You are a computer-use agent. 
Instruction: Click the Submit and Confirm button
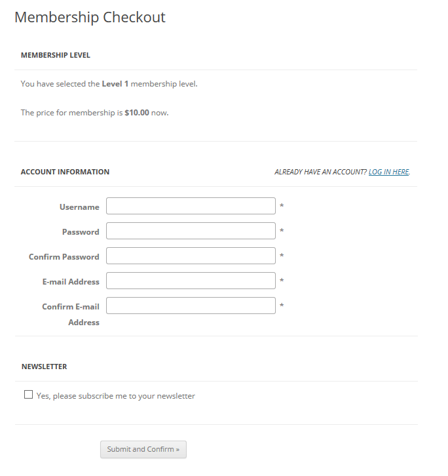click(143, 449)
